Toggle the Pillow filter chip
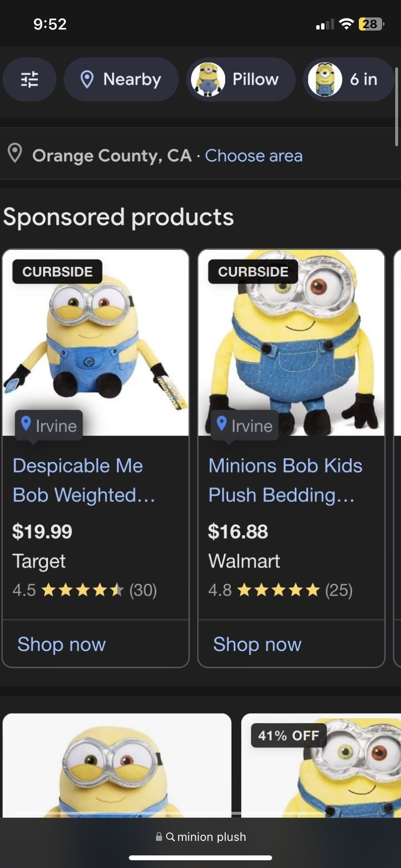The image size is (401, 868). pyautogui.click(x=241, y=79)
